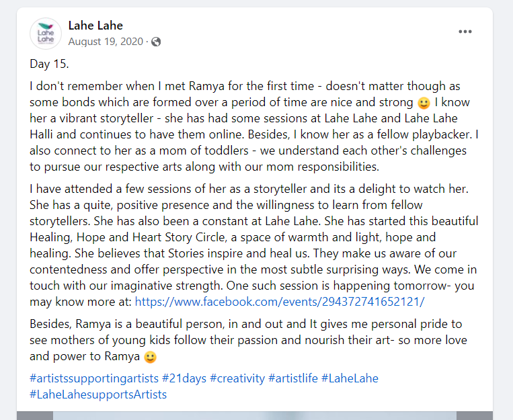This screenshot has height=420, width=513.
Task: Click the paragraph starting "Besides, Ramya is"
Action: pyautogui.click(x=249, y=340)
